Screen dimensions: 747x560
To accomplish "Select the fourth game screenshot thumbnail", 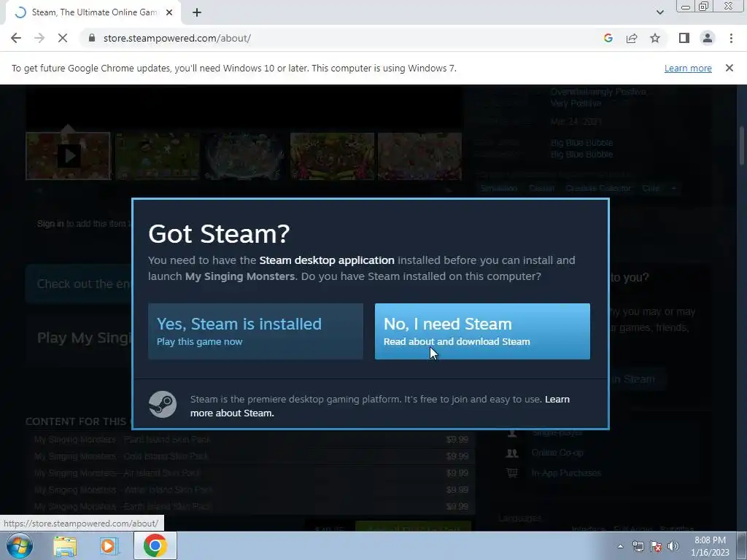I will pos(332,156).
